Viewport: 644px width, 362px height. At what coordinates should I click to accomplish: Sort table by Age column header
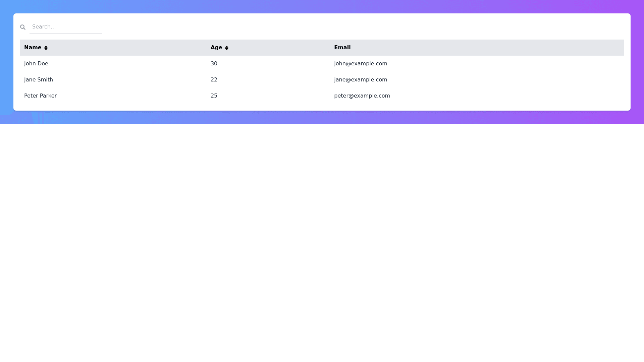[x=216, y=48]
